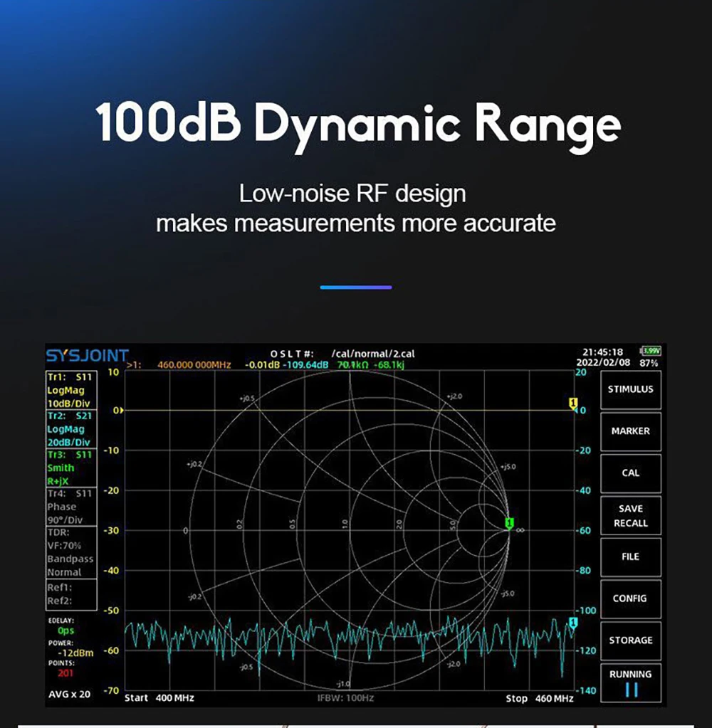Click the POWER -12dBm value
This screenshot has width=712, height=728.
(75, 653)
